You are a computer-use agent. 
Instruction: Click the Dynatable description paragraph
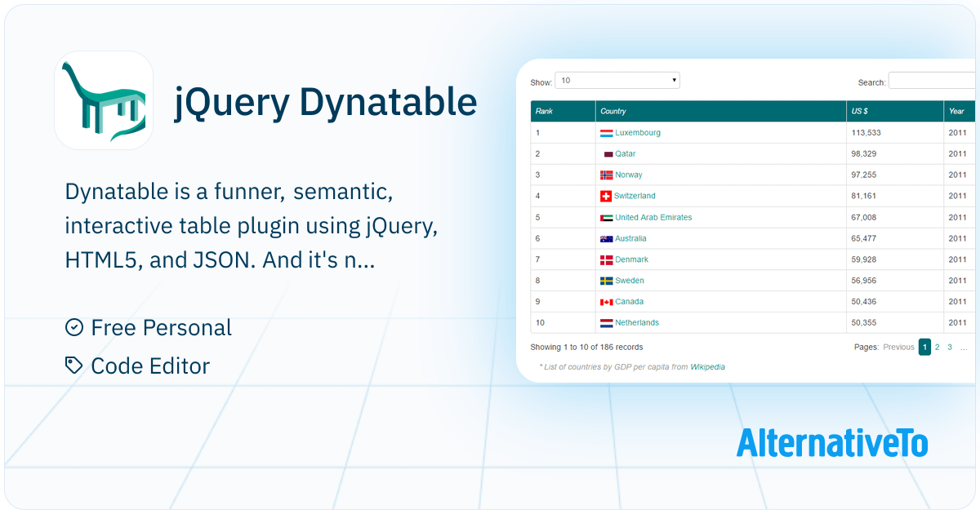click(x=252, y=228)
